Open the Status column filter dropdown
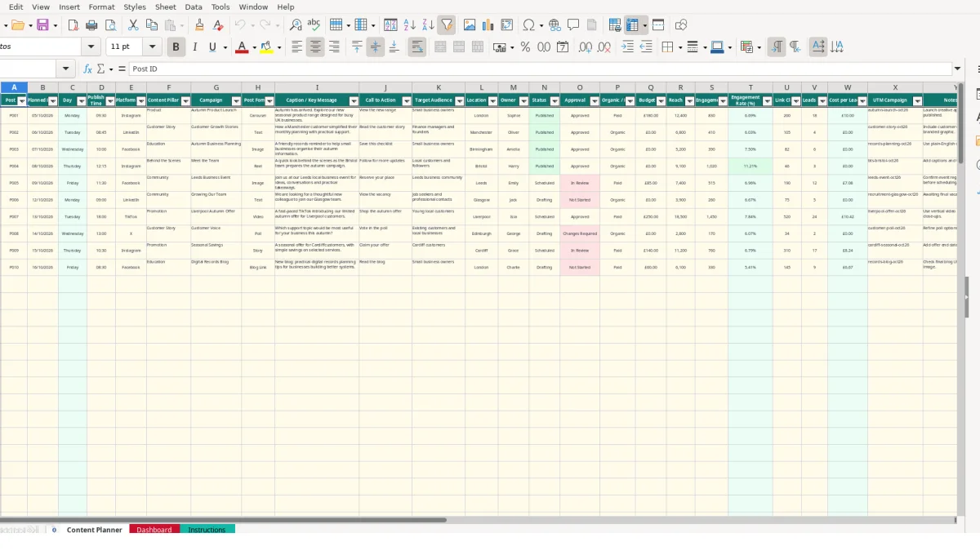 tap(555, 101)
